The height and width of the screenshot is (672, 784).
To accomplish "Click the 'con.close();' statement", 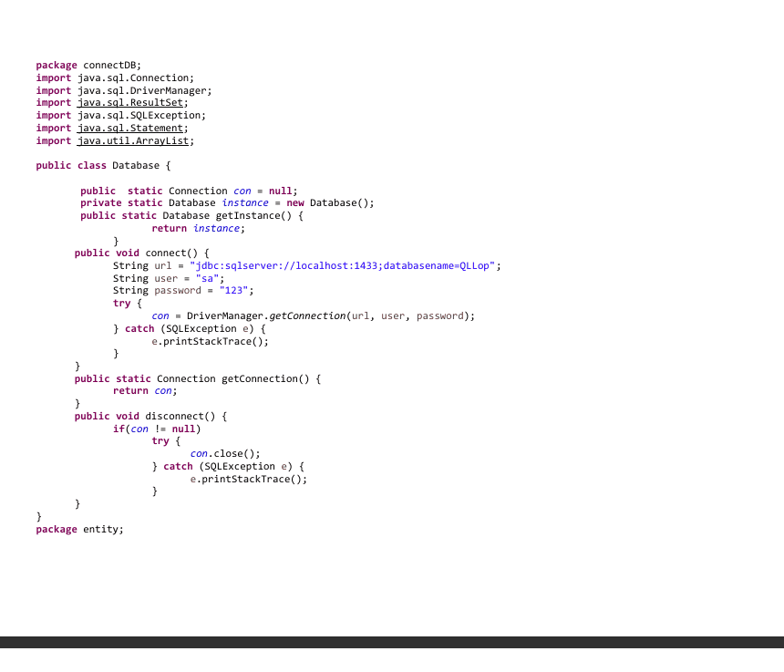I will pyautogui.click(x=225, y=454).
